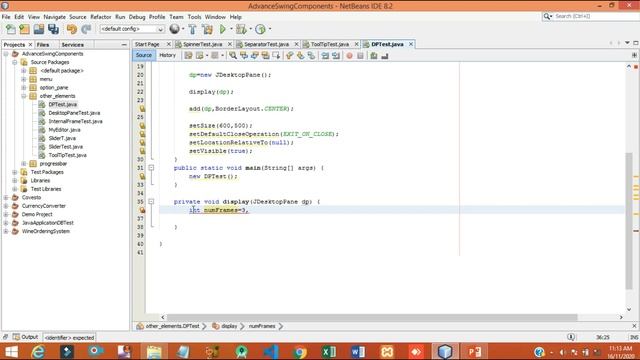Collapse the main method code fold

[x=151, y=168]
